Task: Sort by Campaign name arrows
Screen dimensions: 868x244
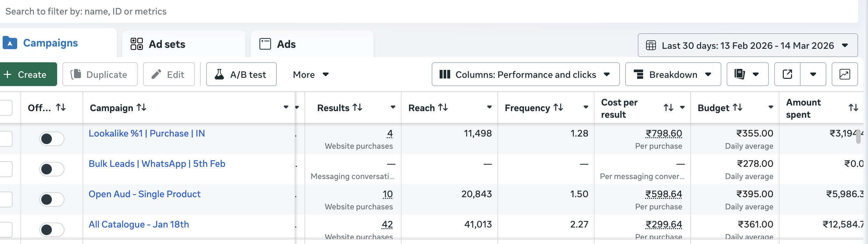Action: (141, 107)
